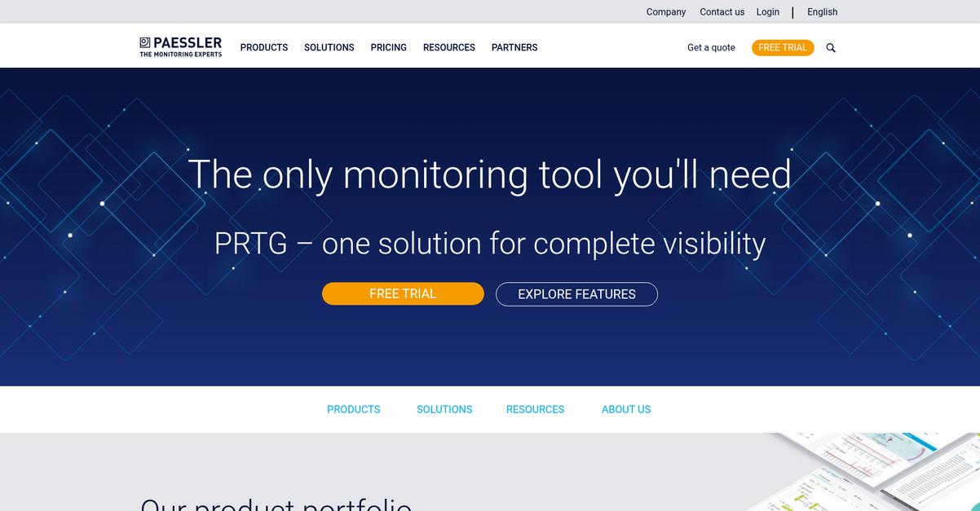
Task: Click the hero Free Trial button
Action: pyautogui.click(x=403, y=294)
